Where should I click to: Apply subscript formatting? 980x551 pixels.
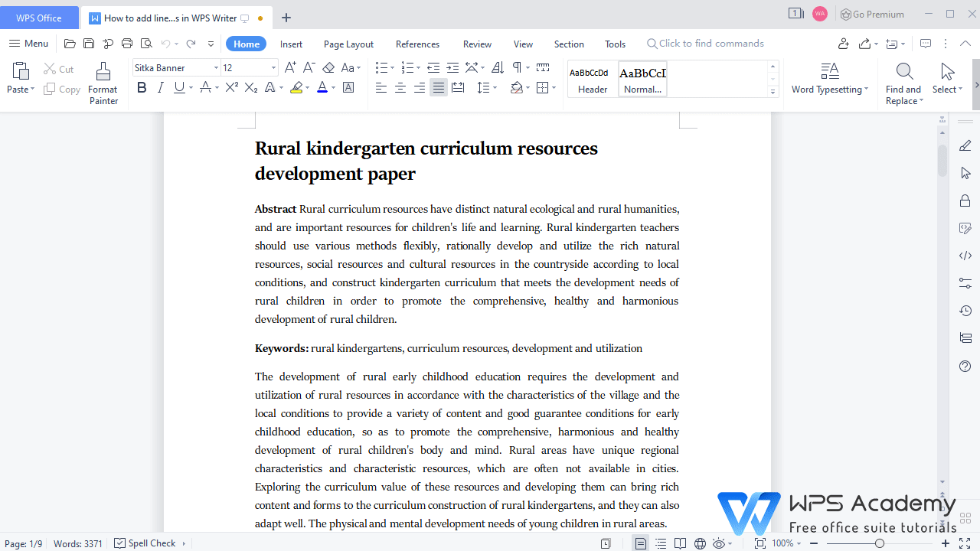tap(250, 88)
